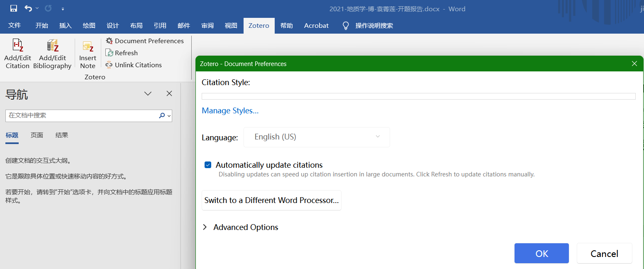Switch to the 视图 ribbon tab
The height and width of the screenshot is (269, 644).
(x=231, y=25)
